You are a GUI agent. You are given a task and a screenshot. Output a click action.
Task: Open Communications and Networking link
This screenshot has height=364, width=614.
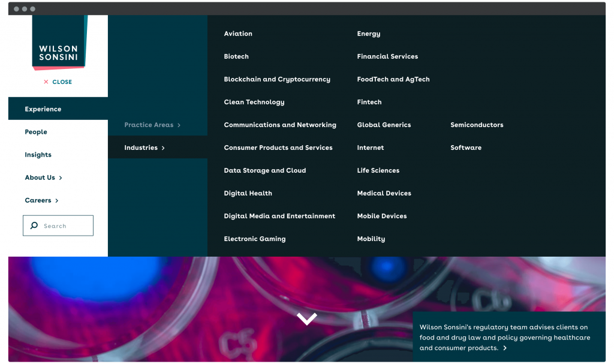point(280,125)
